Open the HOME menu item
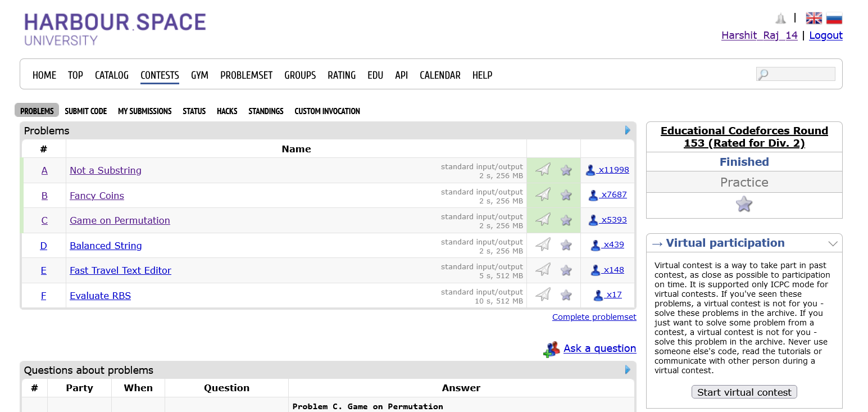Viewport: 868px width, 412px height. (44, 75)
